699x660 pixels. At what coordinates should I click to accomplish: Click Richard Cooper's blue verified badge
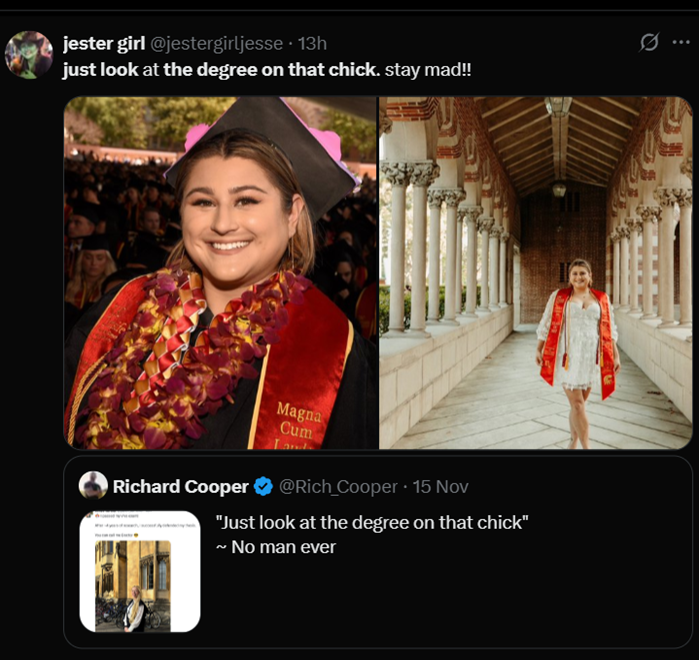pos(263,487)
